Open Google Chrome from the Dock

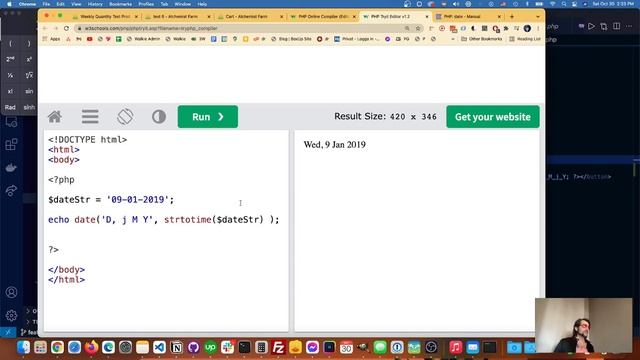tap(58, 347)
